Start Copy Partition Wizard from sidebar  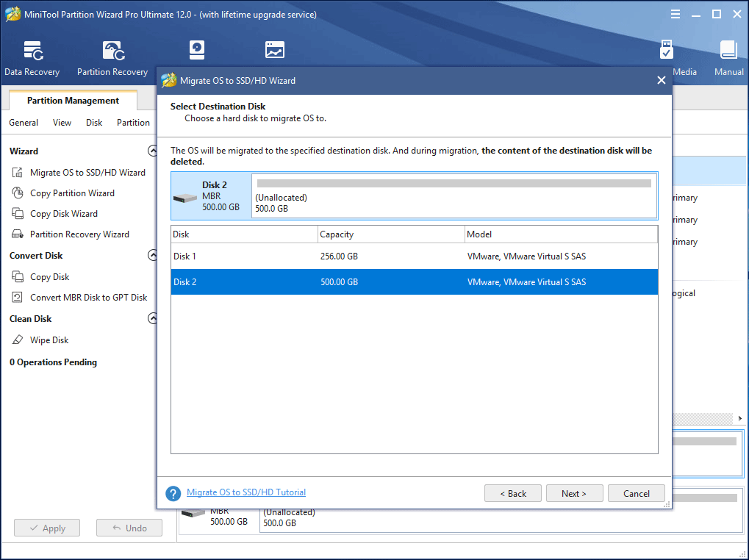point(71,193)
